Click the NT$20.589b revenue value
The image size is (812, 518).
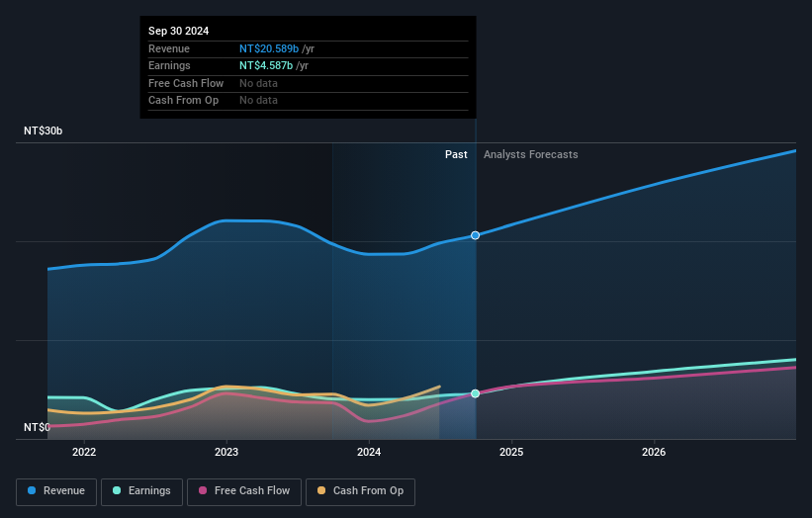269,48
